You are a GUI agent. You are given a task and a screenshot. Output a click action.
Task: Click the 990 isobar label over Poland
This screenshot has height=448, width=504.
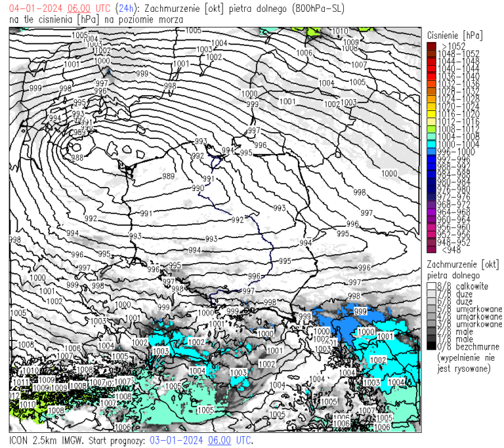point(198,188)
